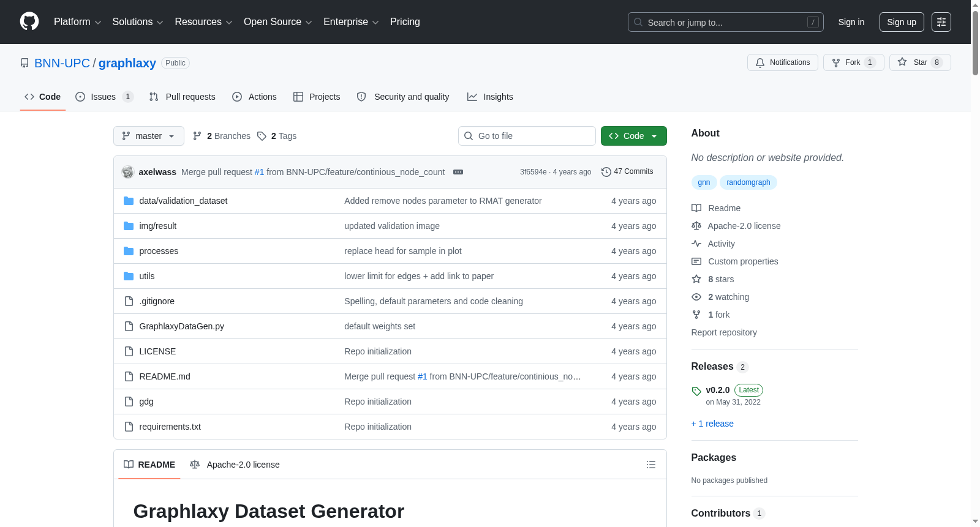980x527 pixels.
Task: Expand commit message ellipsis button
Action: pyautogui.click(x=458, y=172)
